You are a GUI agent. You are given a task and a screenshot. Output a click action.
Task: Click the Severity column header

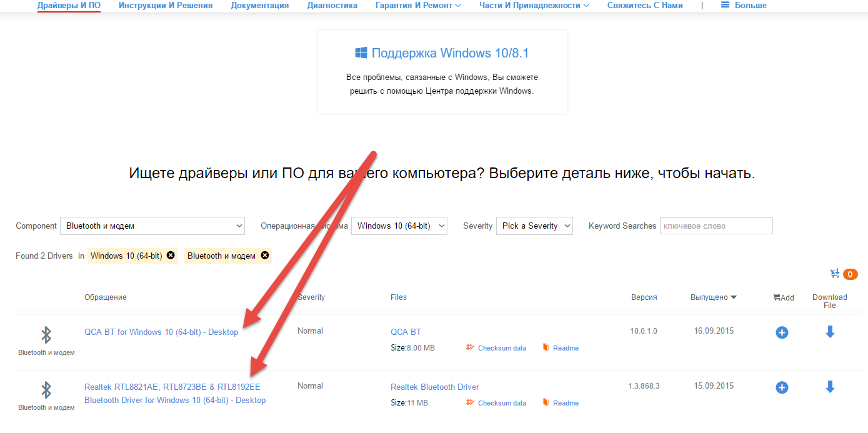click(311, 297)
